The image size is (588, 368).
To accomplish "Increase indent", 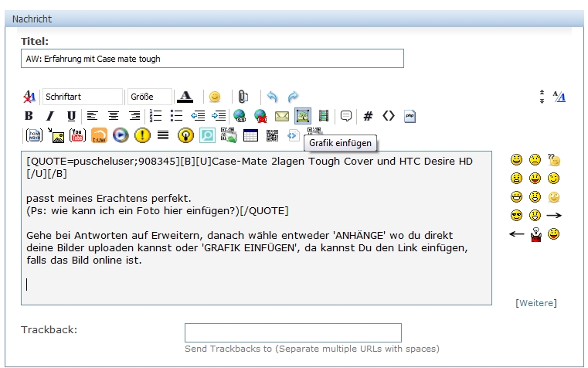I will point(219,116).
